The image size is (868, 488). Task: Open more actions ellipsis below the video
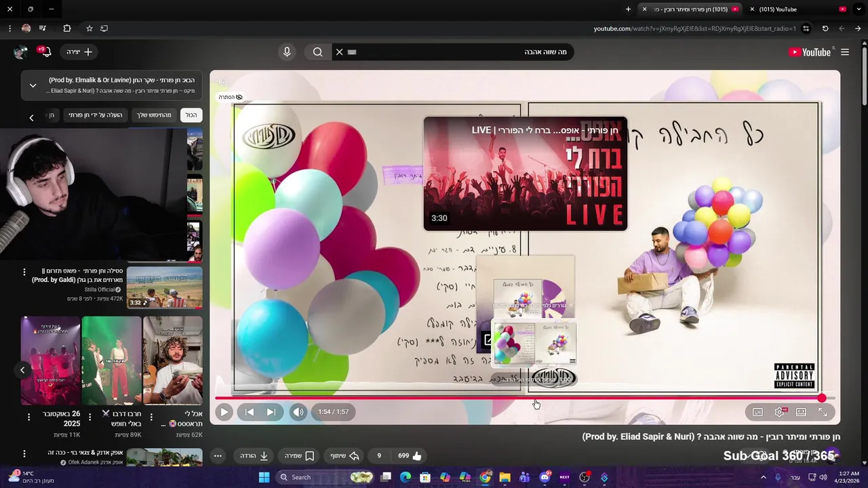click(218, 456)
